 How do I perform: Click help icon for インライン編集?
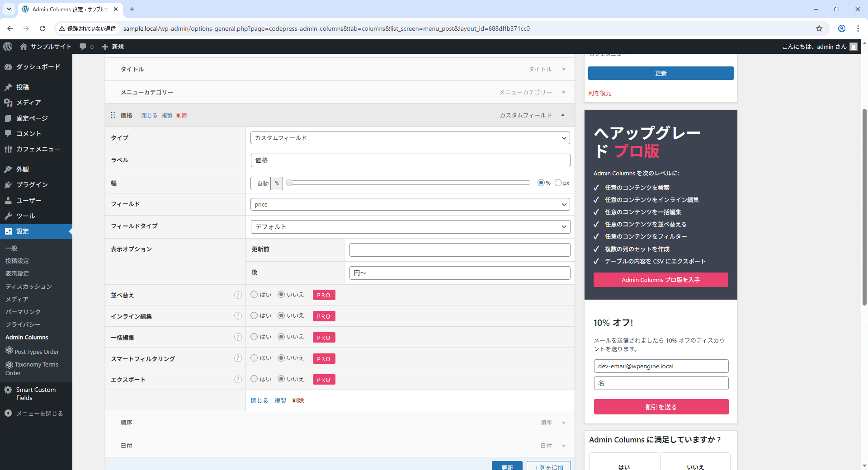coord(238,316)
